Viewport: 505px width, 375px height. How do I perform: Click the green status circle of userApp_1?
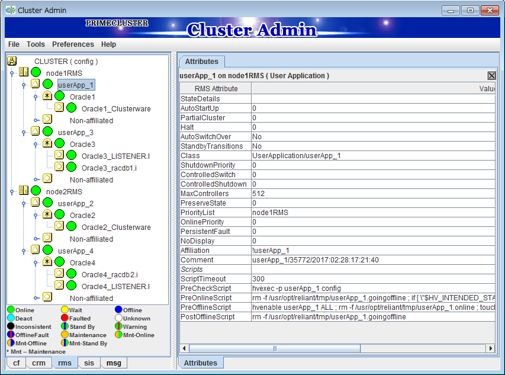click(x=48, y=84)
